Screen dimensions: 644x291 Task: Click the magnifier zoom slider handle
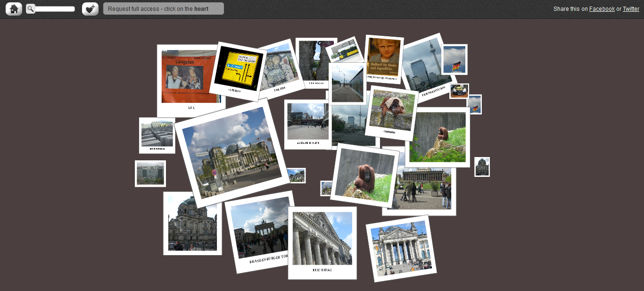(31, 9)
